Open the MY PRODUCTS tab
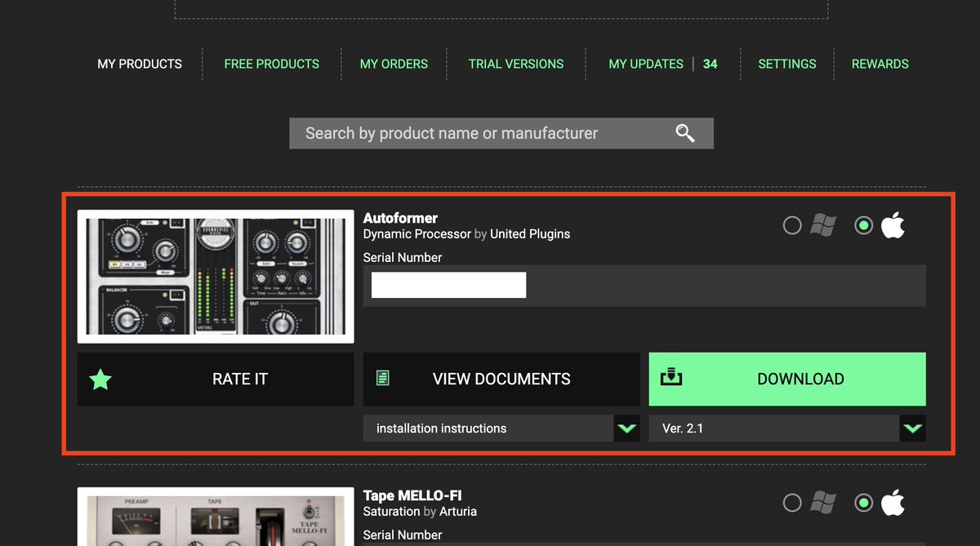Image resolution: width=980 pixels, height=546 pixels. click(x=140, y=64)
